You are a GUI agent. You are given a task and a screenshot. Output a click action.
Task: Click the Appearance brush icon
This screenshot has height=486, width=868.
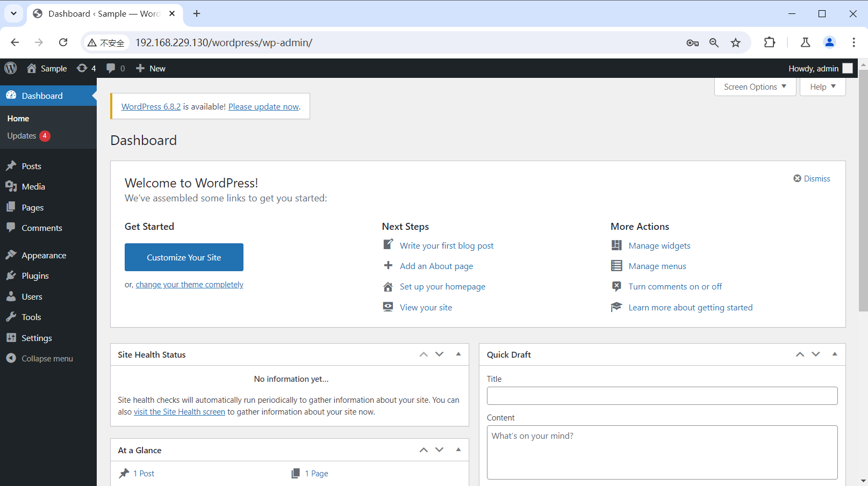pyautogui.click(x=11, y=255)
